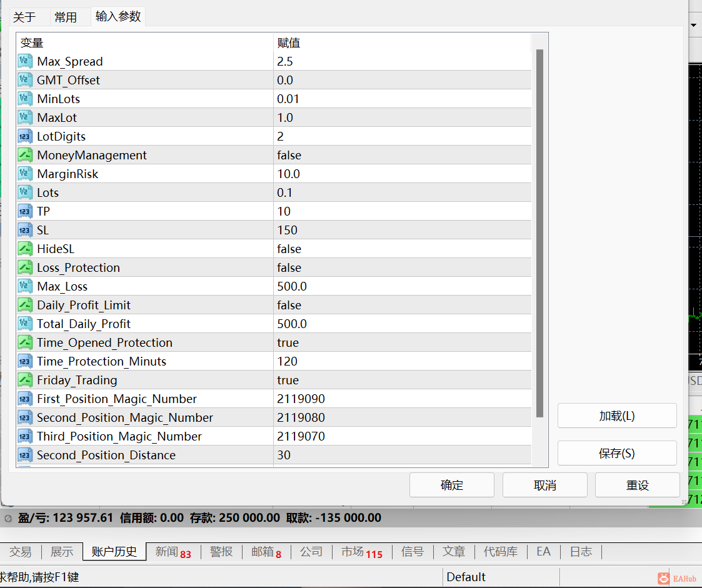
Task: Open the 文章 terminal tab
Action: (454, 552)
